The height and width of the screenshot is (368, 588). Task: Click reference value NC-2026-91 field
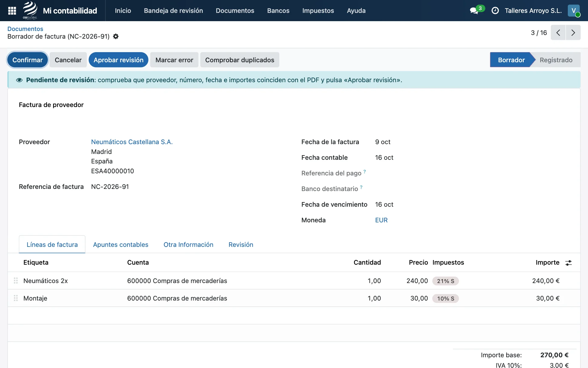click(x=110, y=186)
